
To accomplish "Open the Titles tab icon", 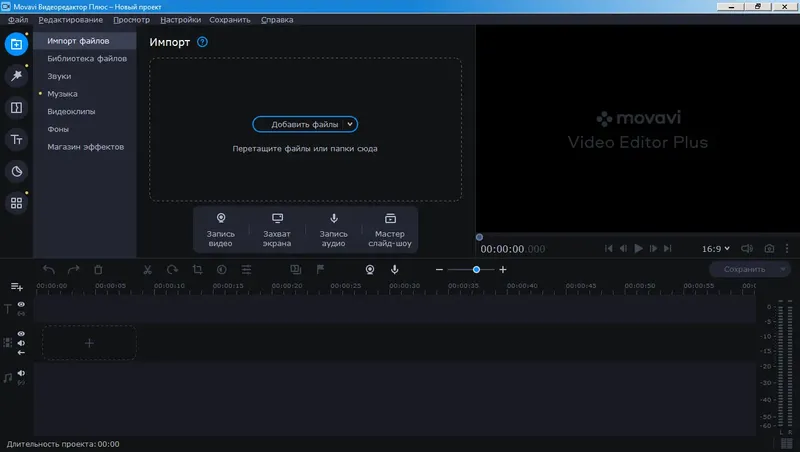I will pyautogui.click(x=16, y=139).
